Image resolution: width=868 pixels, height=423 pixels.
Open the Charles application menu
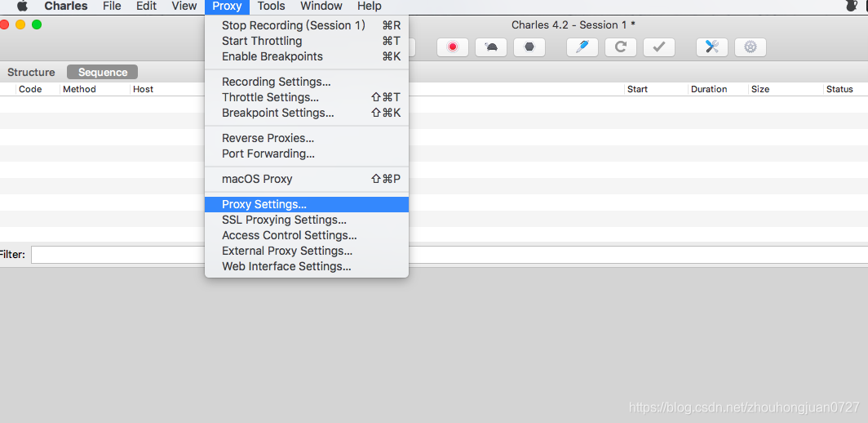click(66, 6)
